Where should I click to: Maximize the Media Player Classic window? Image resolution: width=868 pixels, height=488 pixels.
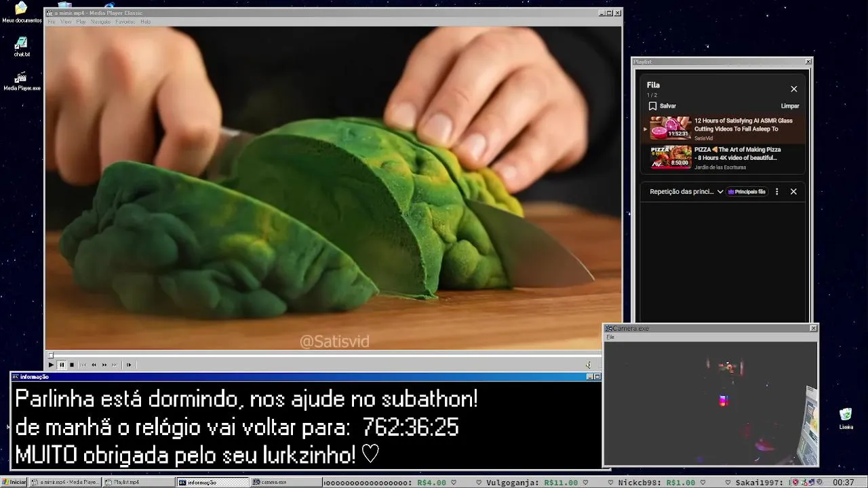609,13
